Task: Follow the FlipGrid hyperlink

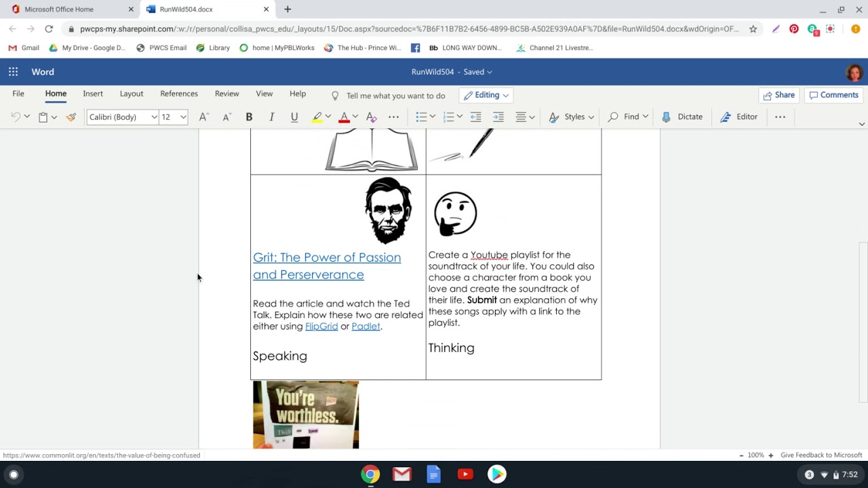Action: (321, 326)
